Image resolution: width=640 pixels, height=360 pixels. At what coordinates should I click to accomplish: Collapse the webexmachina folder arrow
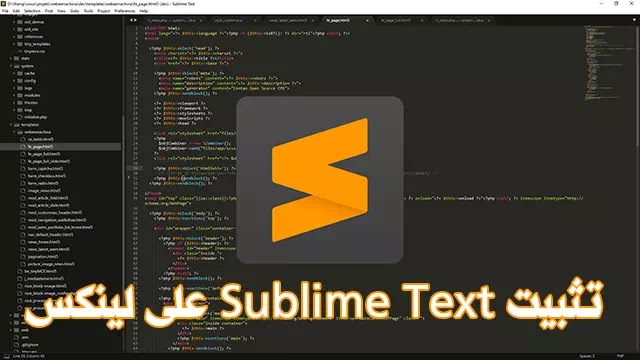14,132
